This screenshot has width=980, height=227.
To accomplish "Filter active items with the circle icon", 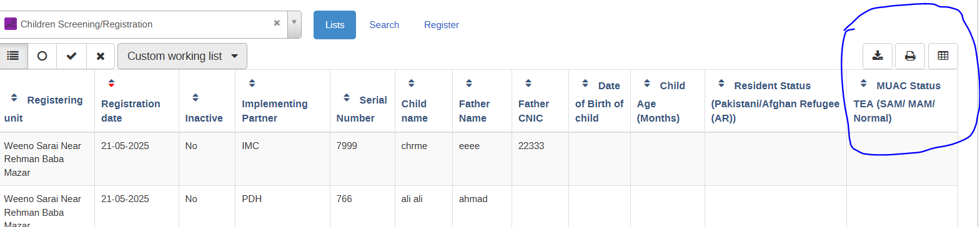I will [x=42, y=56].
